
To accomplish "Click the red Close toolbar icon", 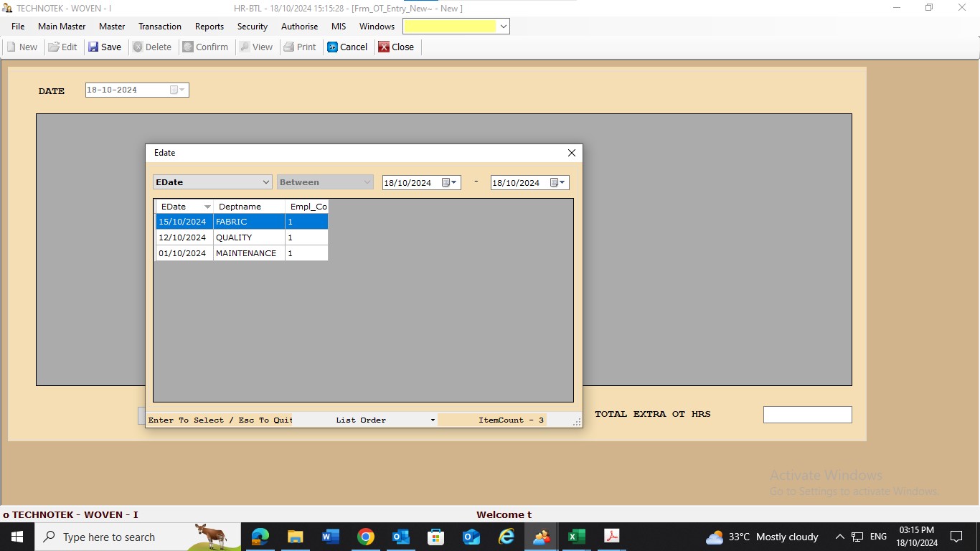I will coord(385,47).
